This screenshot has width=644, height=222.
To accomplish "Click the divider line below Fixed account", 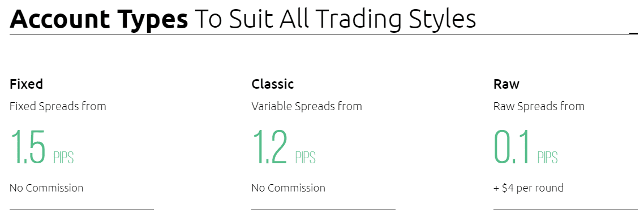I will pyautogui.click(x=81, y=210).
